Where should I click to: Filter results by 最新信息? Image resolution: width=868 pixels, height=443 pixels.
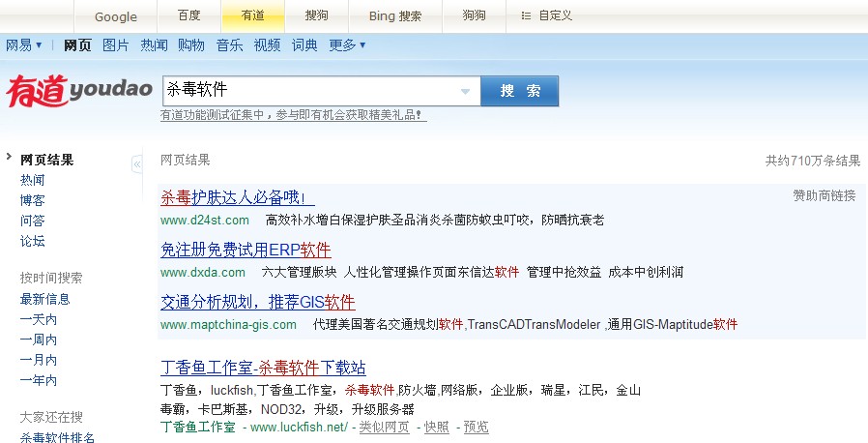(44, 300)
